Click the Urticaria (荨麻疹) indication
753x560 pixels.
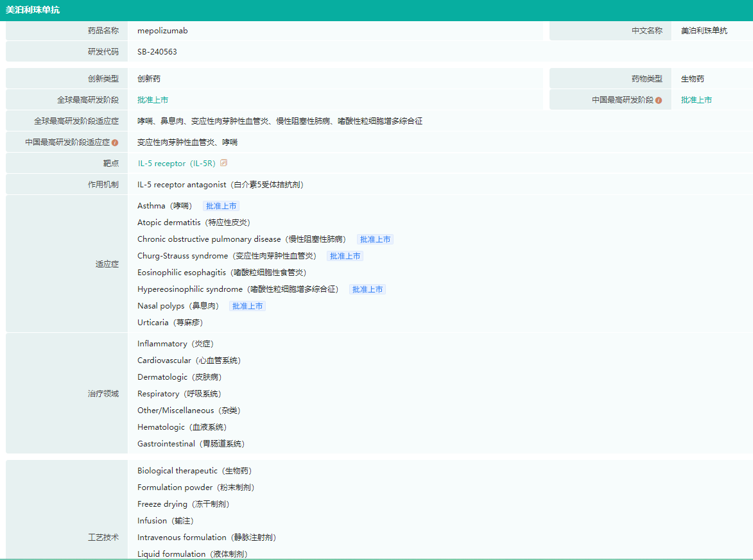170,323
